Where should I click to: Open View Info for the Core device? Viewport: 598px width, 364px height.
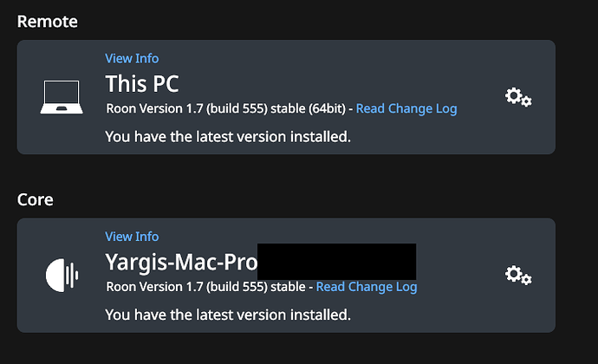pos(132,237)
